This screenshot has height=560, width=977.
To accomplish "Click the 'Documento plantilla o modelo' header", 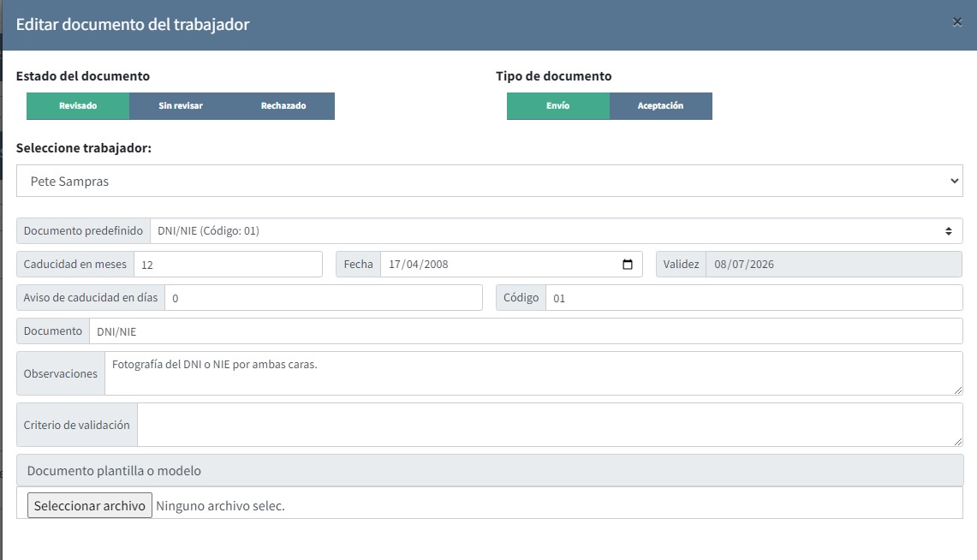I will point(490,470).
